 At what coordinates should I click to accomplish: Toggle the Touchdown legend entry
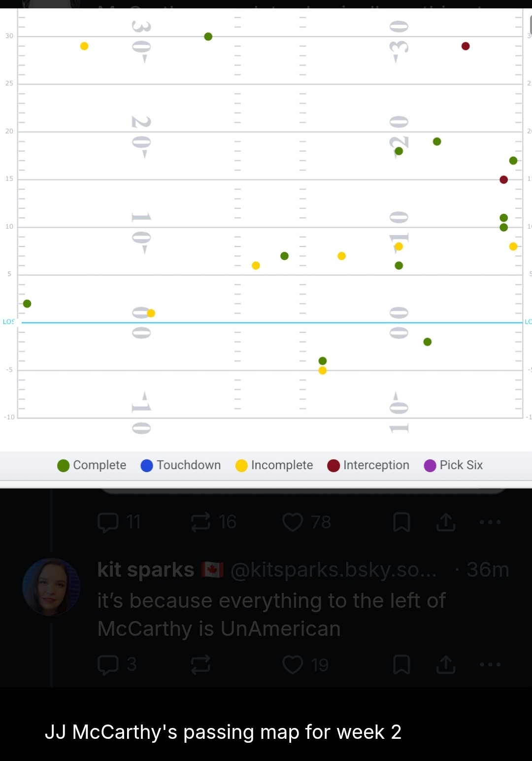coord(181,465)
